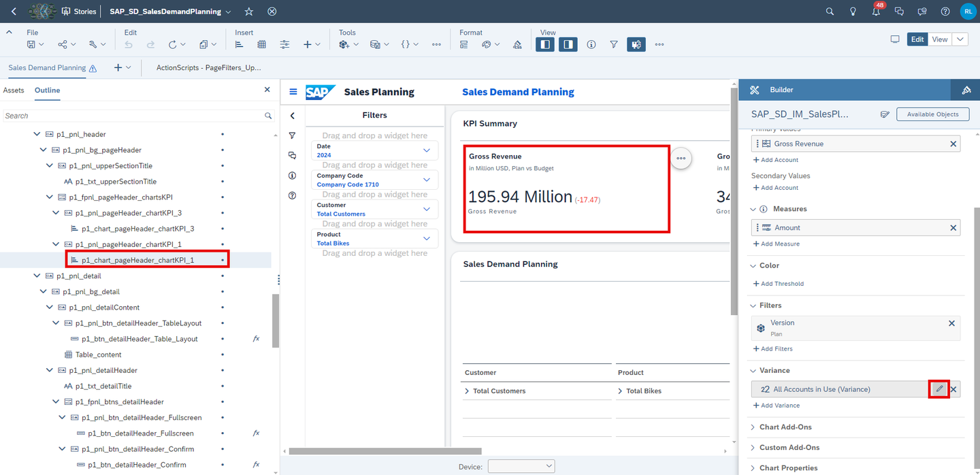This screenshot has width=980, height=475.
Task: Edit the All Accounts in Use variance
Action: tap(939, 389)
